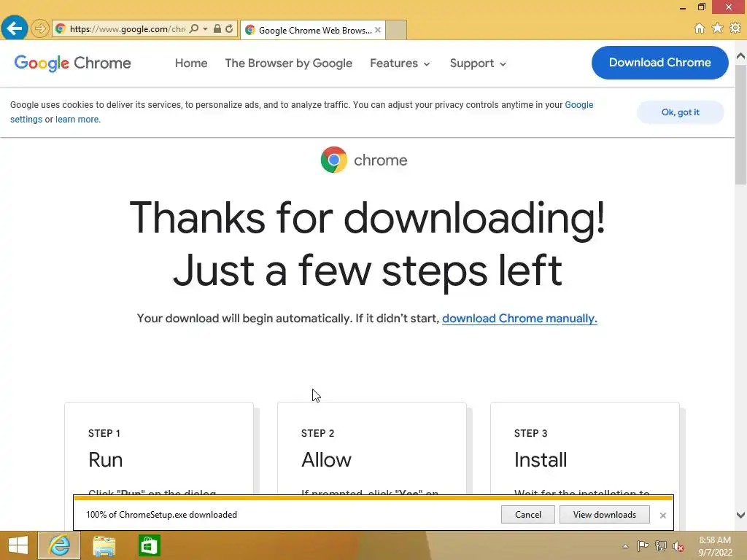747x560 pixels.
Task: Click the Action Center flag icon
Action: coord(643,546)
